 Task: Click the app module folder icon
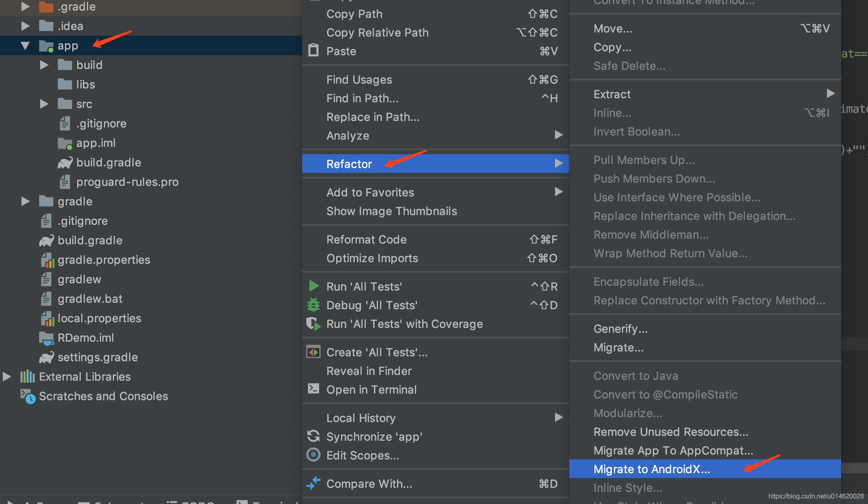point(46,46)
